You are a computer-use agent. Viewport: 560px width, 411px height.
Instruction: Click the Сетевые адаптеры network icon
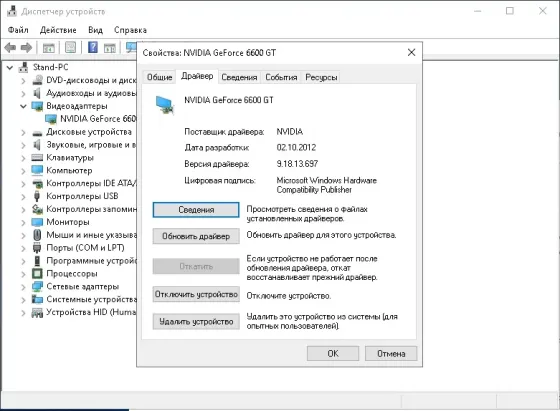pyautogui.click(x=37, y=286)
